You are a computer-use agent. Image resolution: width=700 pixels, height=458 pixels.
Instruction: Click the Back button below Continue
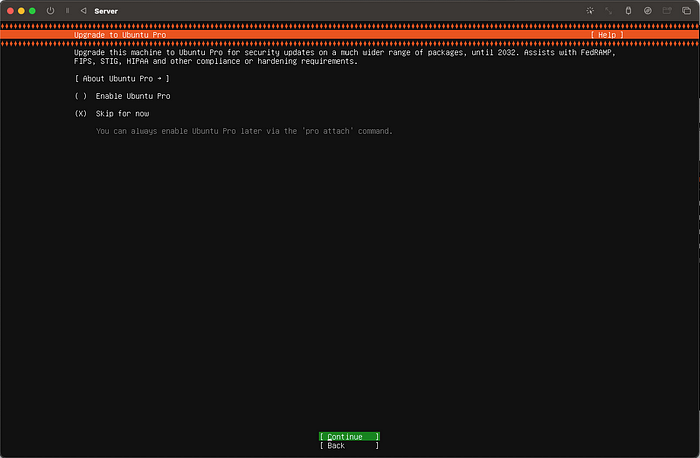tap(349, 446)
